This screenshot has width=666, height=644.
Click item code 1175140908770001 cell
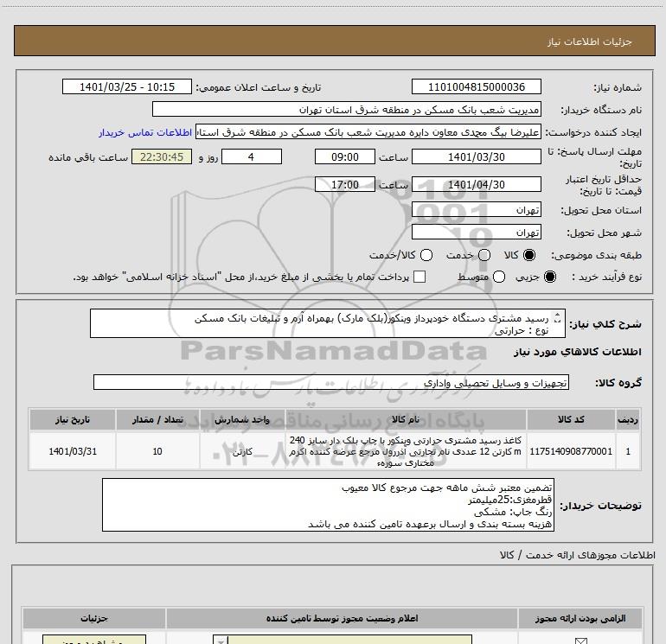coord(571,451)
